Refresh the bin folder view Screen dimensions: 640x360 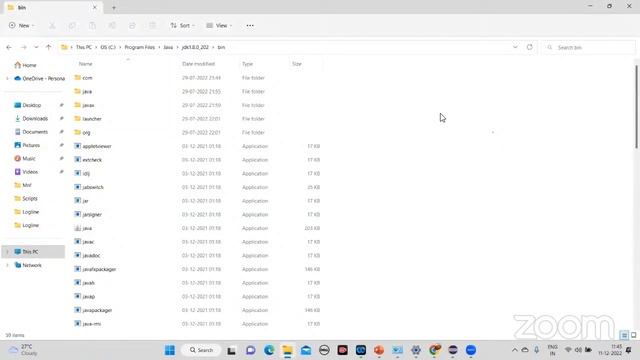529,47
